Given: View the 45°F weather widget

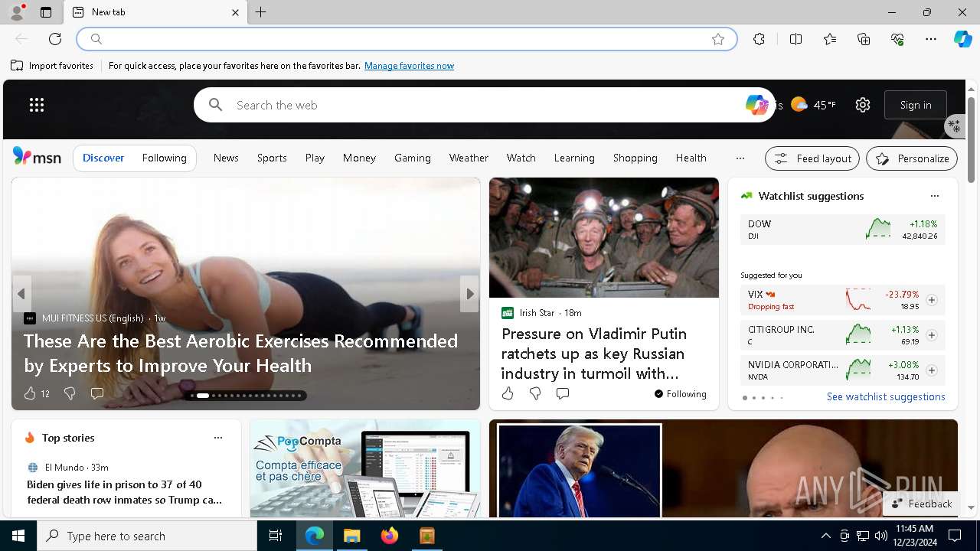Looking at the screenshot, I should pyautogui.click(x=813, y=105).
